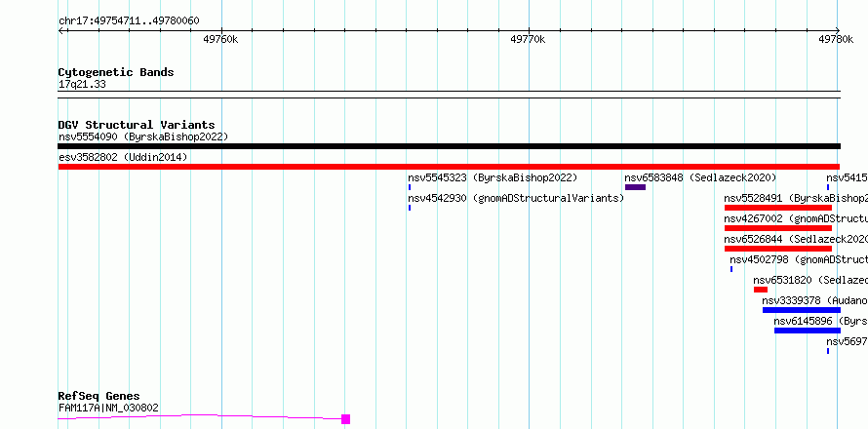Click the FAM117A|NM_030802 gene label
Viewport: 868px width, 429px height.
(x=108, y=408)
